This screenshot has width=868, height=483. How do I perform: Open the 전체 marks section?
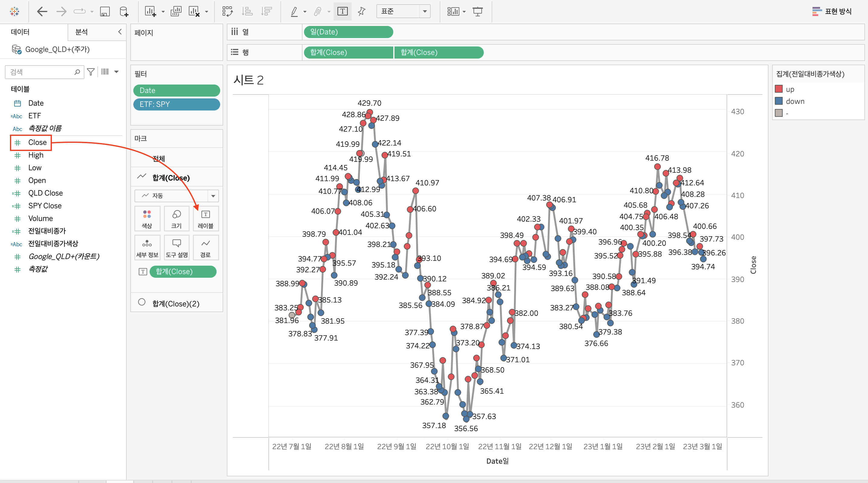click(176, 158)
